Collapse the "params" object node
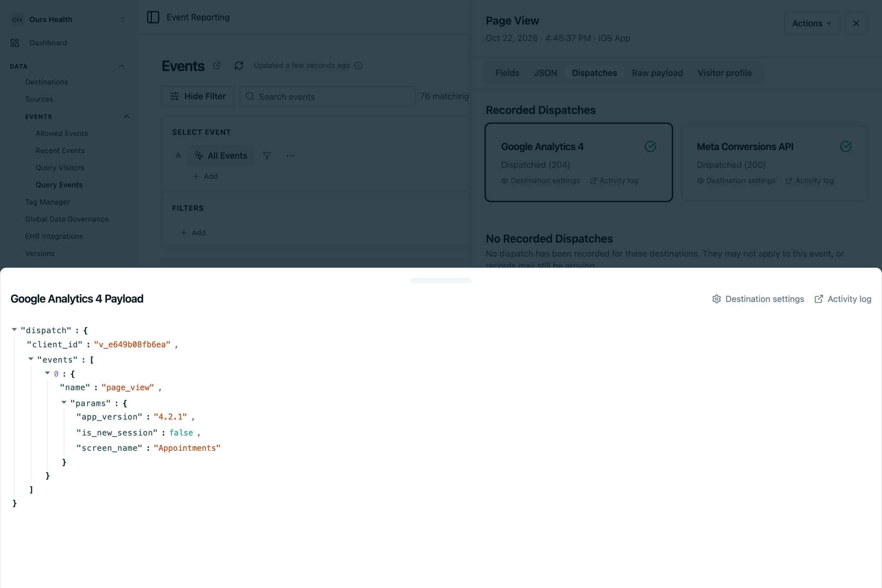This screenshot has width=882, height=588. click(x=64, y=403)
